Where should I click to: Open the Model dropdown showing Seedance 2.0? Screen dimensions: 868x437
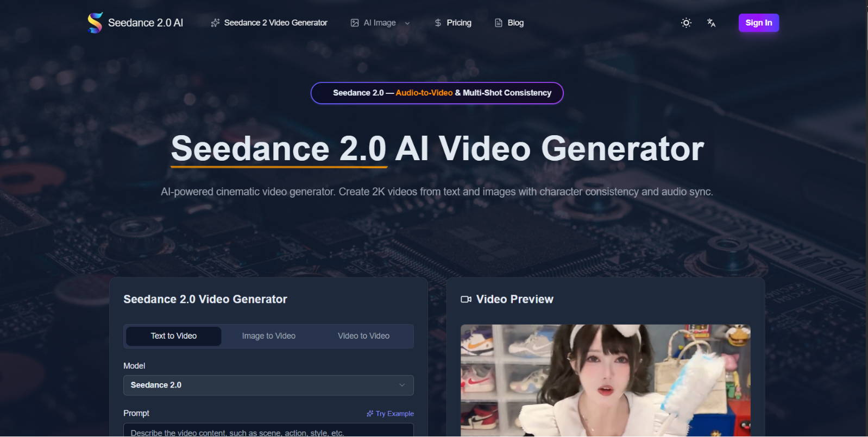(268, 385)
